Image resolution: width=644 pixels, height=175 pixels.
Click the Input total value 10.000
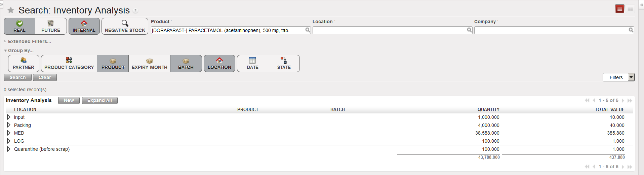pyautogui.click(x=617, y=117)
